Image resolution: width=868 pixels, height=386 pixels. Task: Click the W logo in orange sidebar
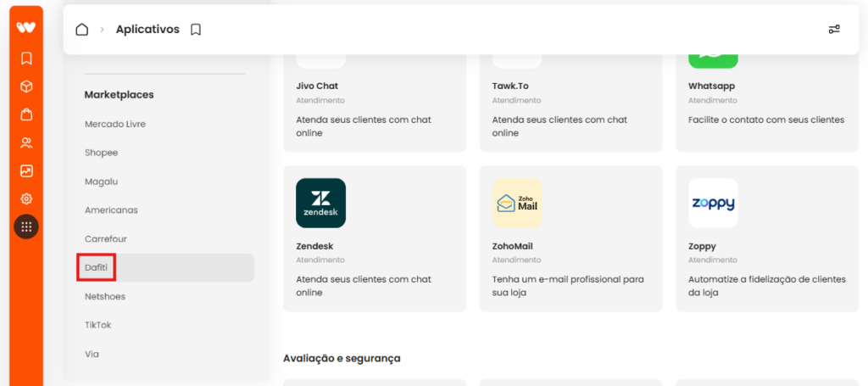26,27
